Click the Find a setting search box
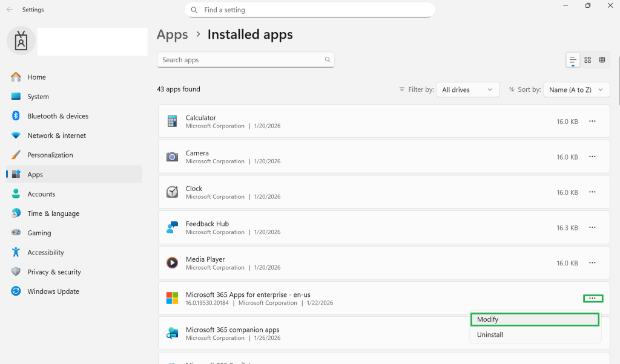Image resolution: width=620 pixels, height=364 pixels. pyautogui.click(x=310, y=10)
